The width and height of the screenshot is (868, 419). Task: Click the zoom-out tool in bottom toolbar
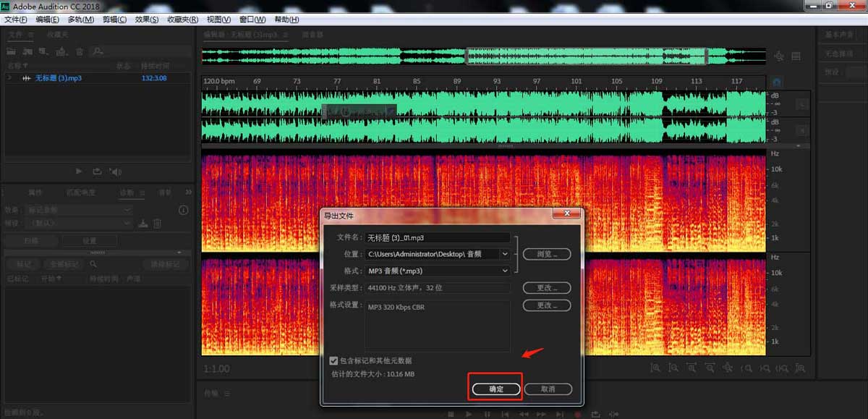(x=671, y=369)
